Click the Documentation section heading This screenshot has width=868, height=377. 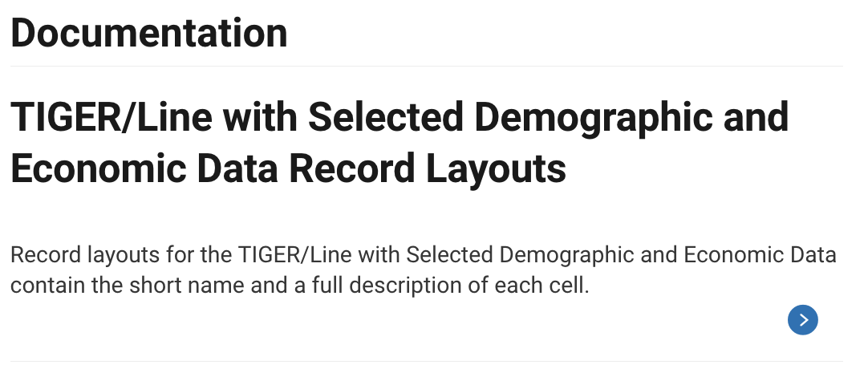(149, 33)
